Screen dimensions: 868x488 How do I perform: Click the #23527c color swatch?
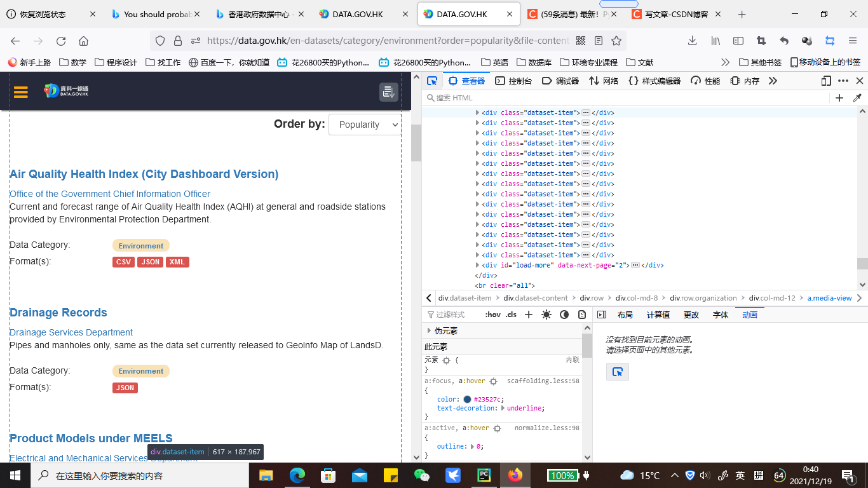click(x=468, y=399)
